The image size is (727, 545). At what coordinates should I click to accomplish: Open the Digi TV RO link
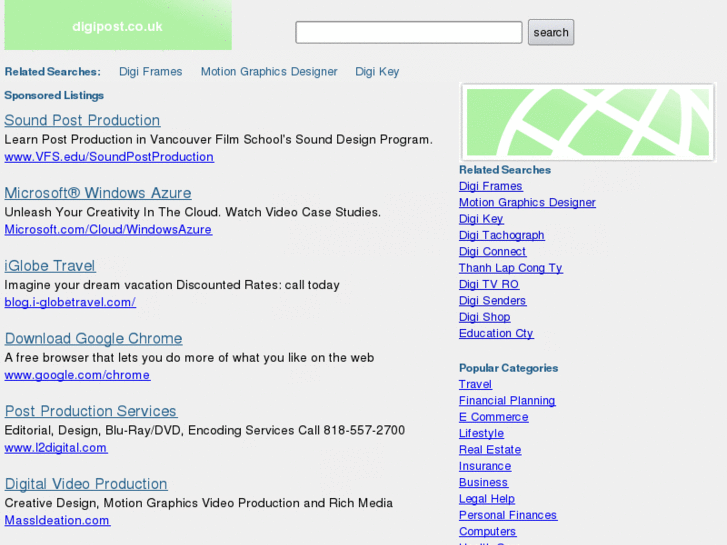(489, 284)
